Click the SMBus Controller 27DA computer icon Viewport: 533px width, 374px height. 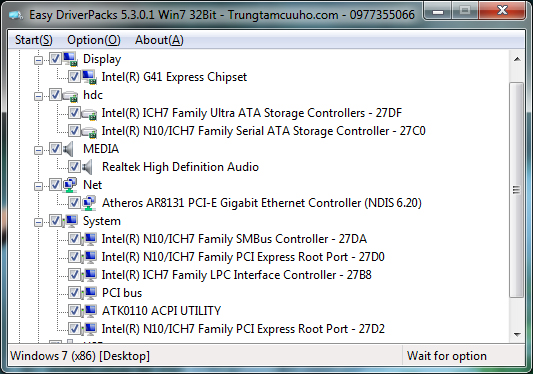[89, 239]
